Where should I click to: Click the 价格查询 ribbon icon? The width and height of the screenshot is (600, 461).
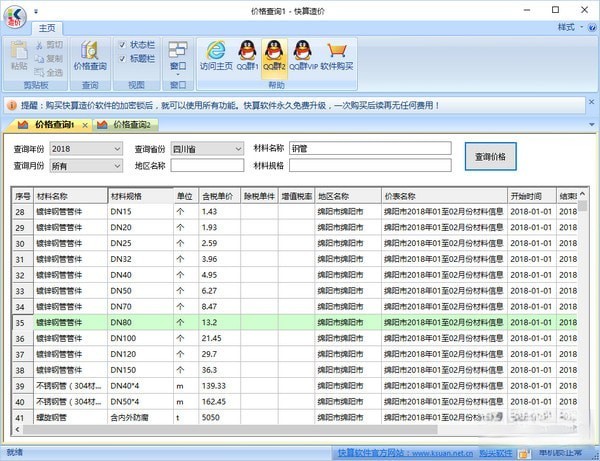pos(90,54)
